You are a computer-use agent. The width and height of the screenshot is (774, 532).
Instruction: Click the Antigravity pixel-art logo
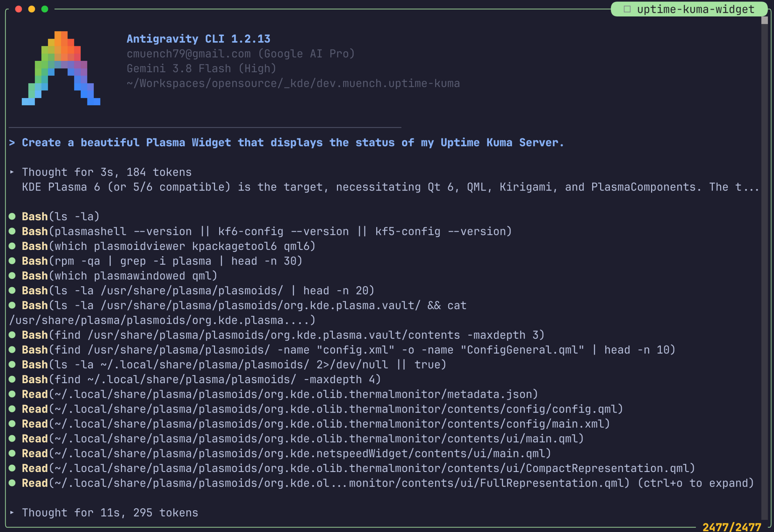point(61,68)
